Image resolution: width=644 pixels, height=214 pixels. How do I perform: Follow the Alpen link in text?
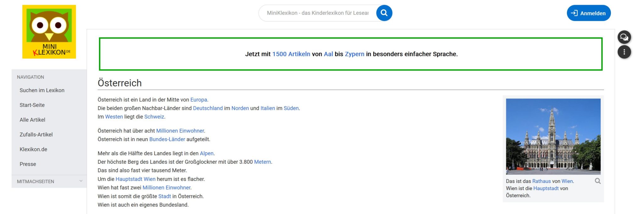point(206,154)
